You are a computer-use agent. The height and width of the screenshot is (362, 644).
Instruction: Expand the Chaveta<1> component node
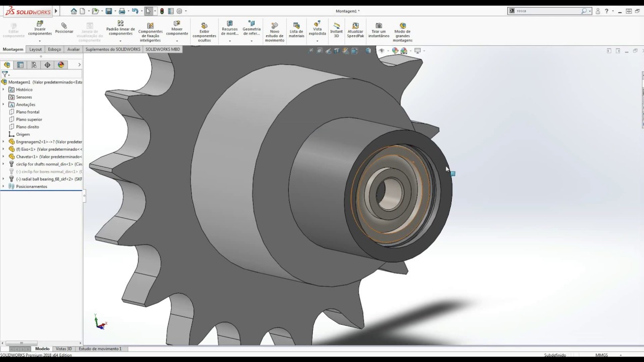(4, 156)
